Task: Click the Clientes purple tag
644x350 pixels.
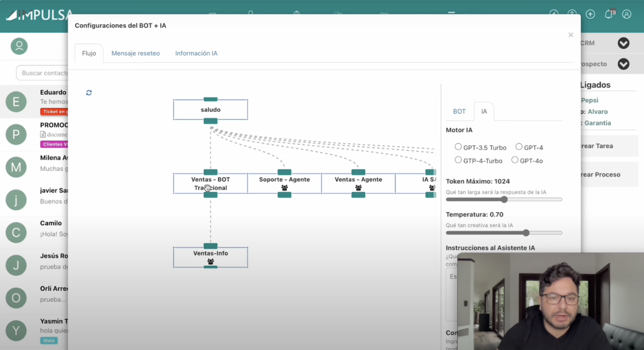Action: click(x=54, y=144)
